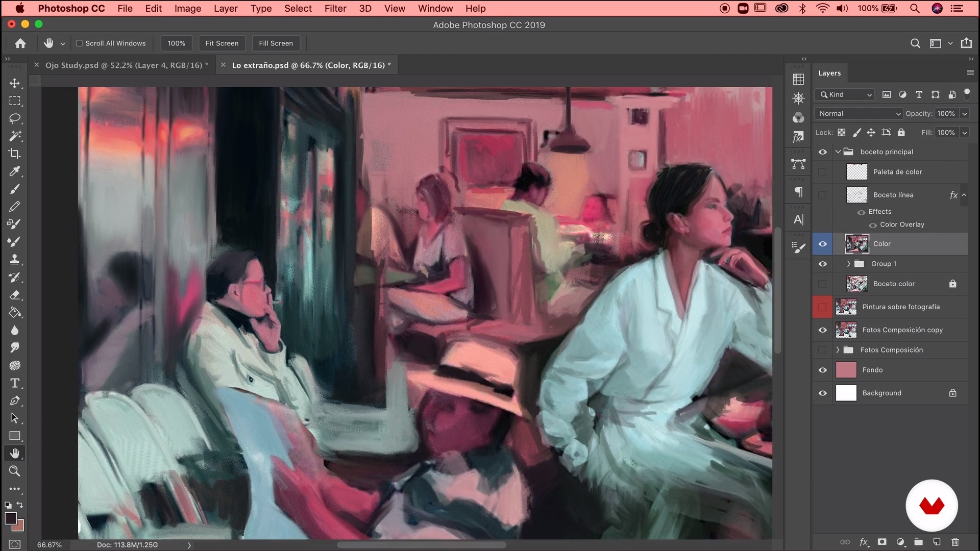The height and width of the screenshot is (551, 980).
Task: Select the Rectangle shape tool
Action: [x=15, y=436]
